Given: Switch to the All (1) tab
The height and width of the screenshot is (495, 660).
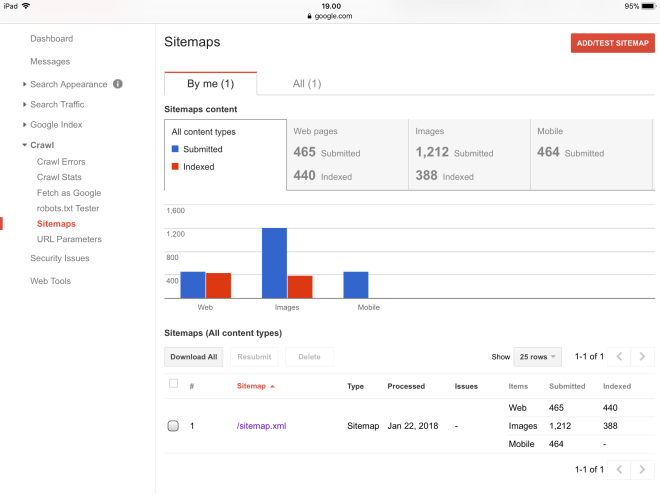Looking at the screenshot, I should pos(306,84).
